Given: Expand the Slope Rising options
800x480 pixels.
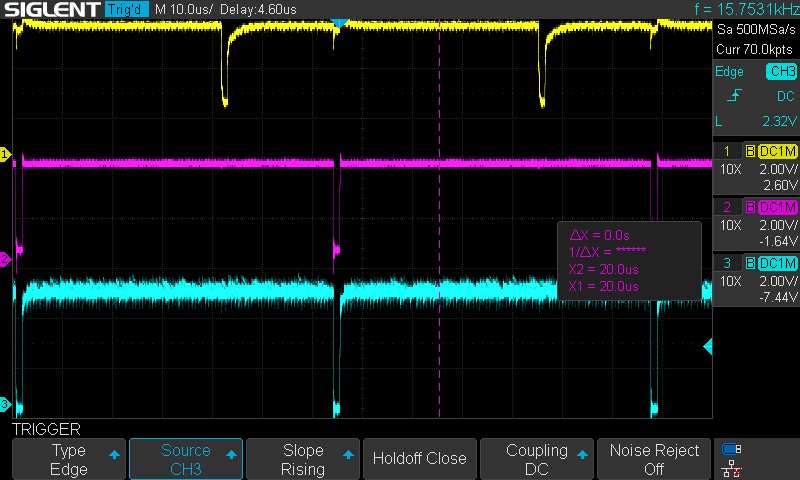Looking at the screenshot, I should pos(303,459).
